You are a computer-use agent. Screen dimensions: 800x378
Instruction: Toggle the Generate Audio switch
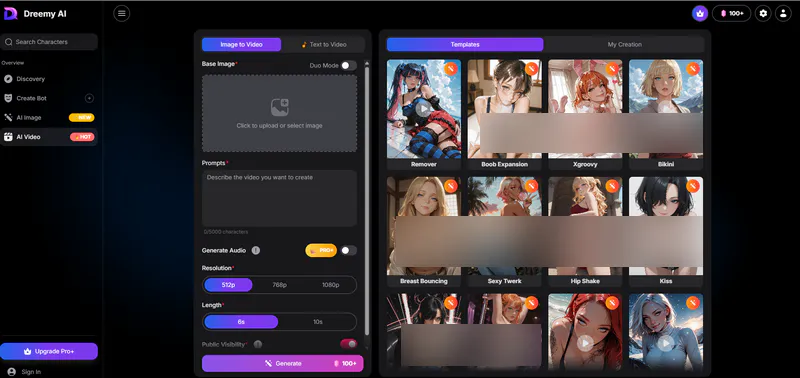349,250
